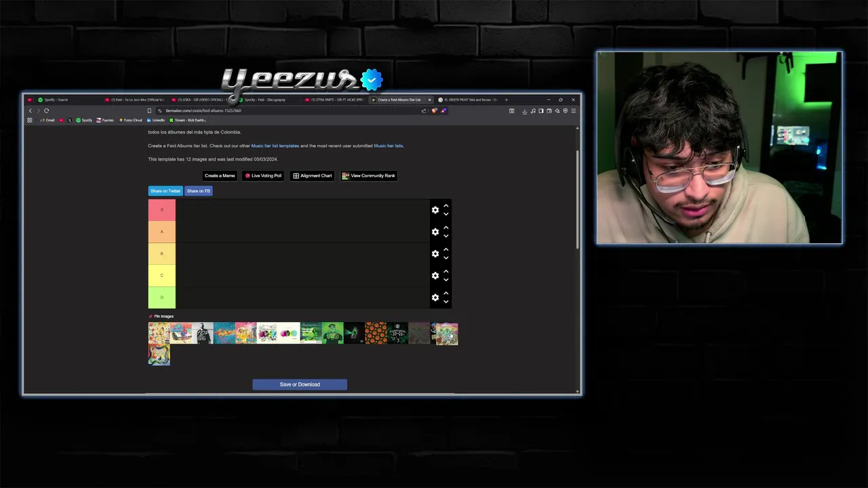Select the yin-yang album cover in second row
Viewport: 868px width, 488px height.
pyautogui.click(x=159, y=354)
